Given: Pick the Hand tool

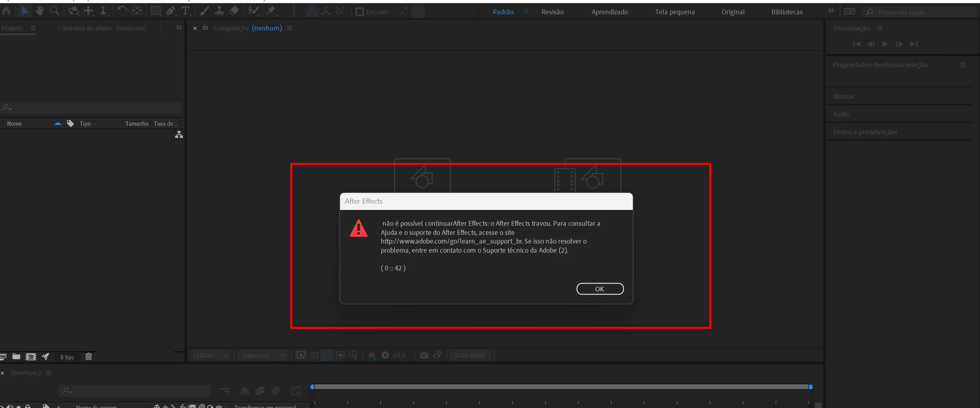Looking at the screenshot, I should coord(39,11).
